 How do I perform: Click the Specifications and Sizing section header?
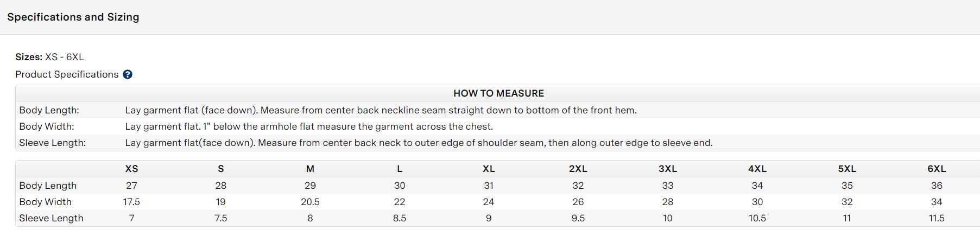73,17
